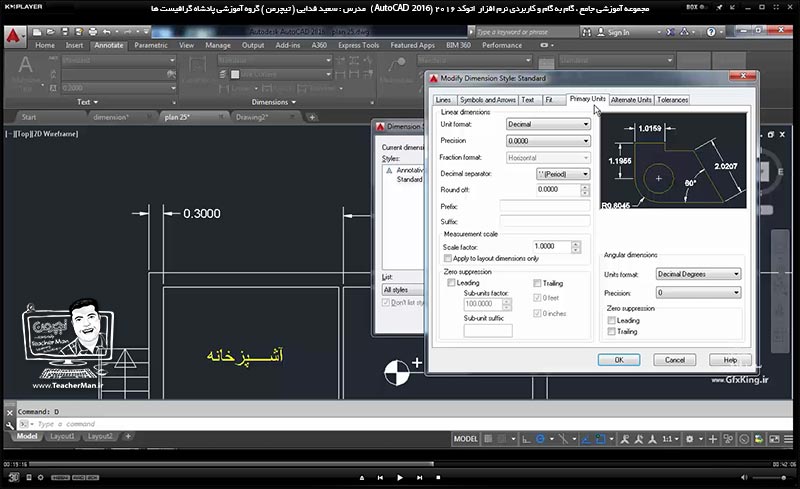Enable Apply to layout dimensions only

447,258
